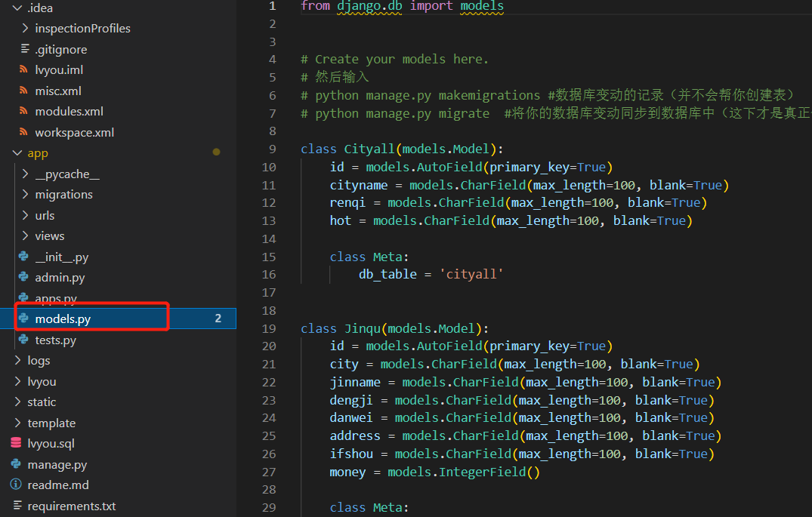
Task: Click the Python icon beside manage.py
Action: [16, 463]
